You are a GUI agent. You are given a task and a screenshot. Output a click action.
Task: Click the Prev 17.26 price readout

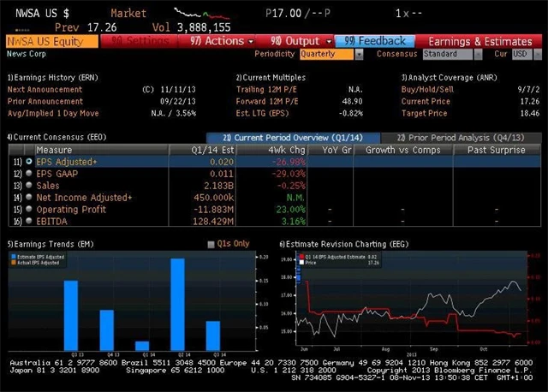click(86, 27)
